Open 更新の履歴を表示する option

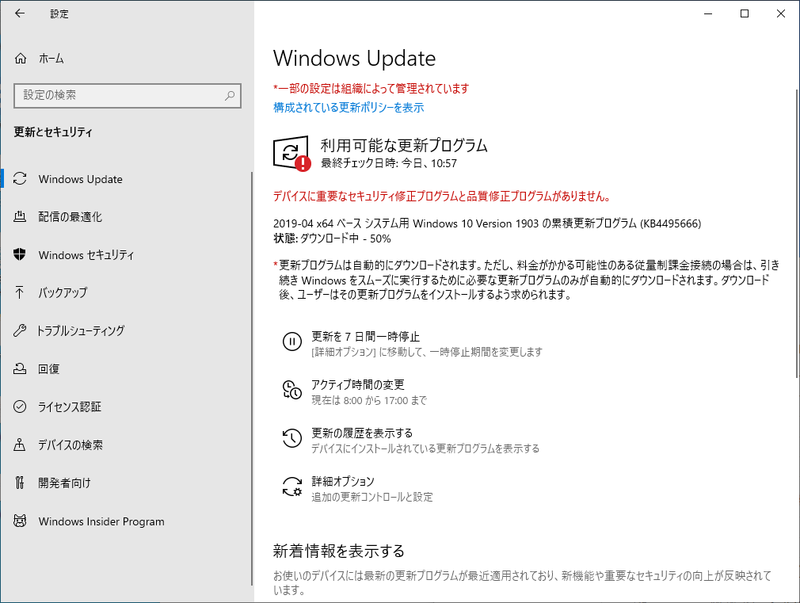pos(362,433)
